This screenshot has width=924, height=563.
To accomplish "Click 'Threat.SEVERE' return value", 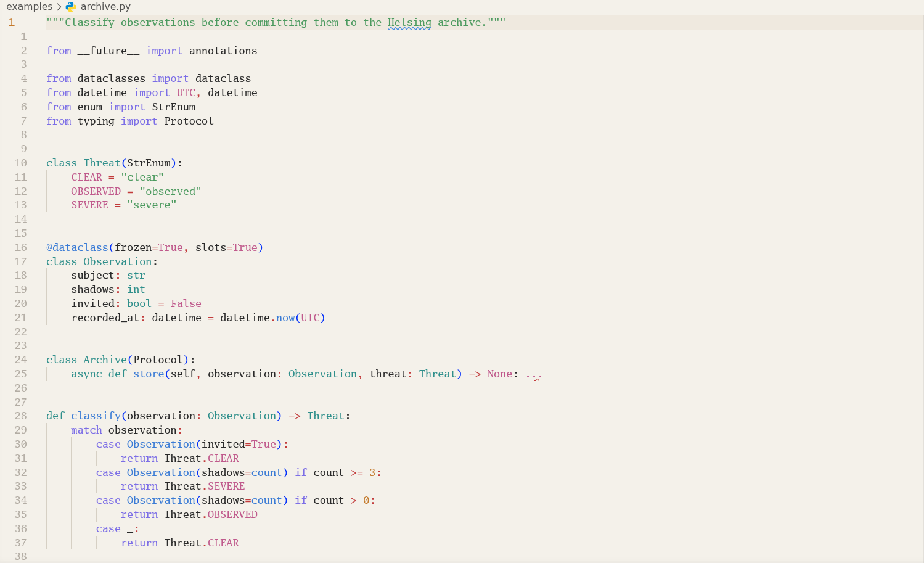I will tap(205, 487).
